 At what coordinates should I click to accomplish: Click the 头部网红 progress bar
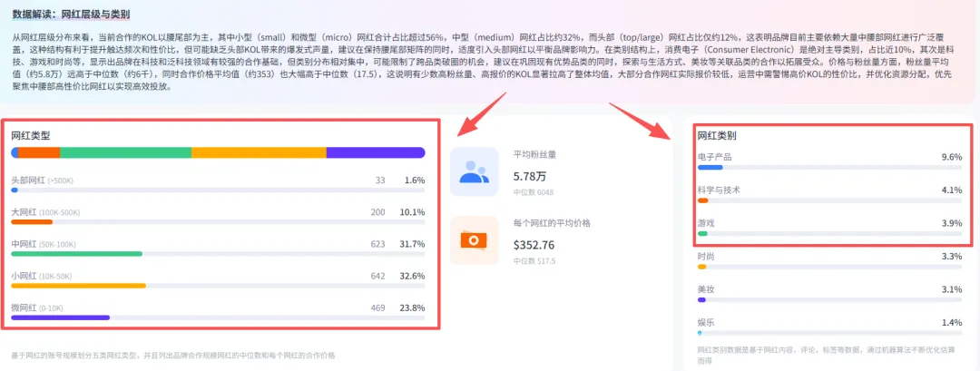[x=218, y=190]
